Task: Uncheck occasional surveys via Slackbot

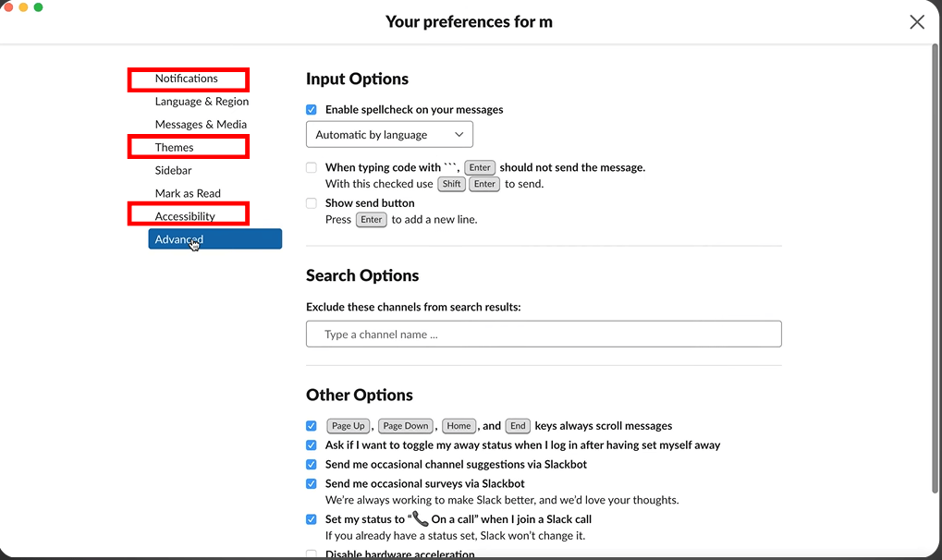Action: pyautogui.click(x=312, y=484)
